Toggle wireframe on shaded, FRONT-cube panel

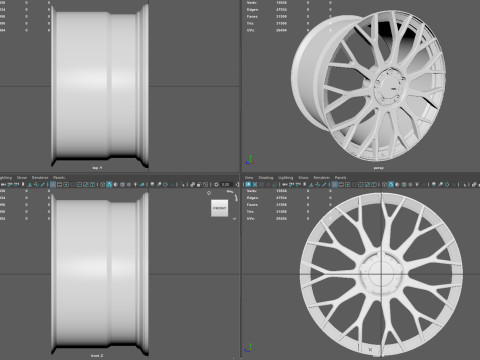point(122,184)
